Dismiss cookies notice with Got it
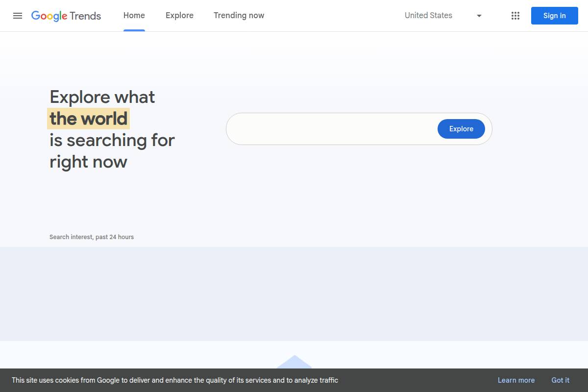Screen dimensions: 588x392 pos(560,380)
